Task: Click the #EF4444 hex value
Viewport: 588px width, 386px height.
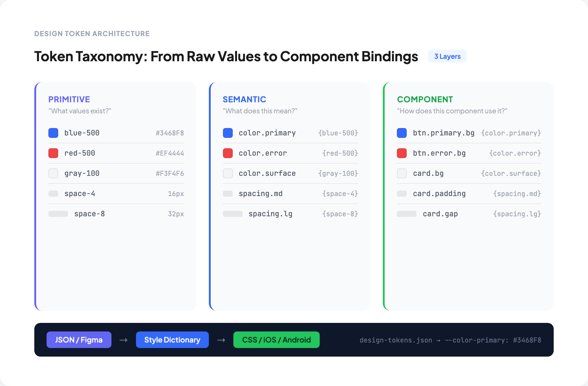Action: point(170,153)
